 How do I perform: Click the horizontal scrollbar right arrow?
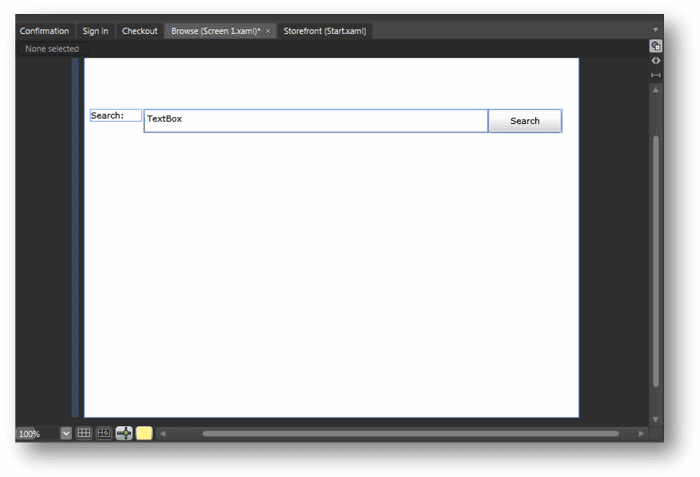(642, 433)
